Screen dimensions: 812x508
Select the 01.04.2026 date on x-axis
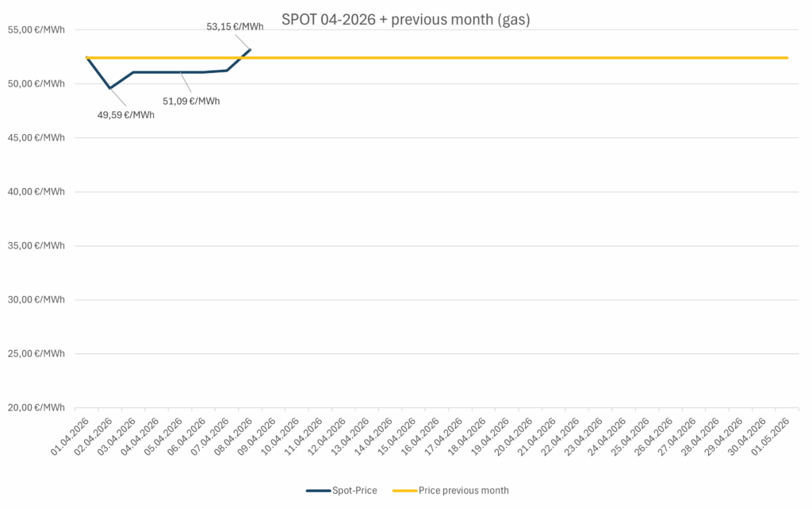70,437
